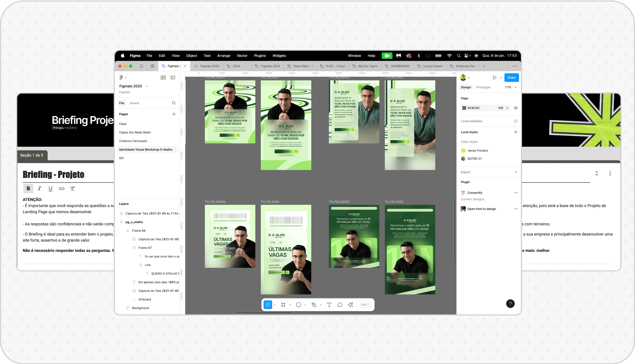The height and width of the screenshot is (364, 635).
Task: Open the Apple menu
Action: (123, 56)
